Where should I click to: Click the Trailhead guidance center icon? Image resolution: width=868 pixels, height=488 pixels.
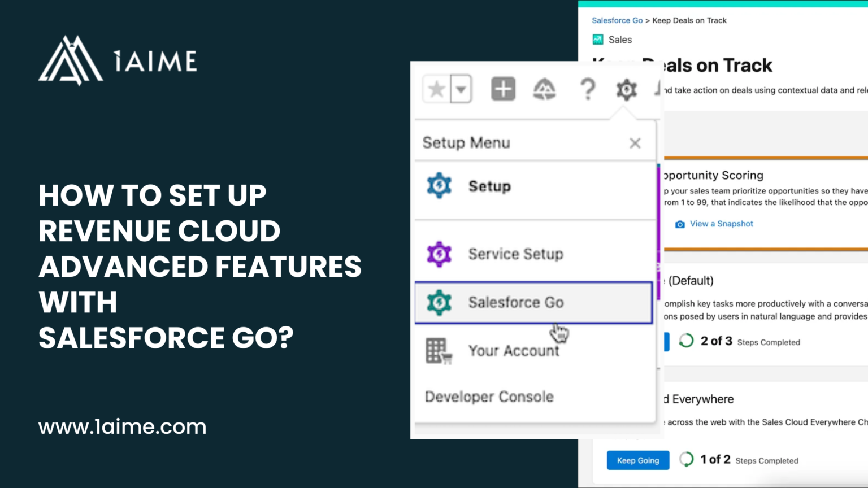pyautogui.click(x=545, y=89)
